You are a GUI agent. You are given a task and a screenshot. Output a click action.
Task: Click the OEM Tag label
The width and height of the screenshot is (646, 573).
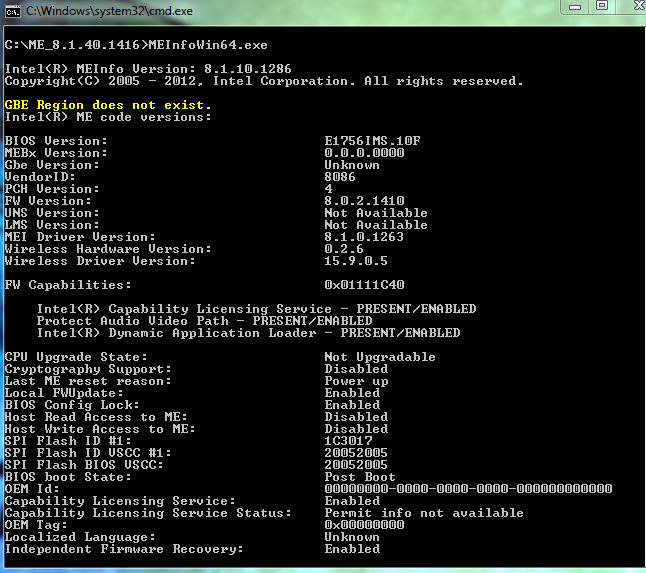tap(36, 525)
